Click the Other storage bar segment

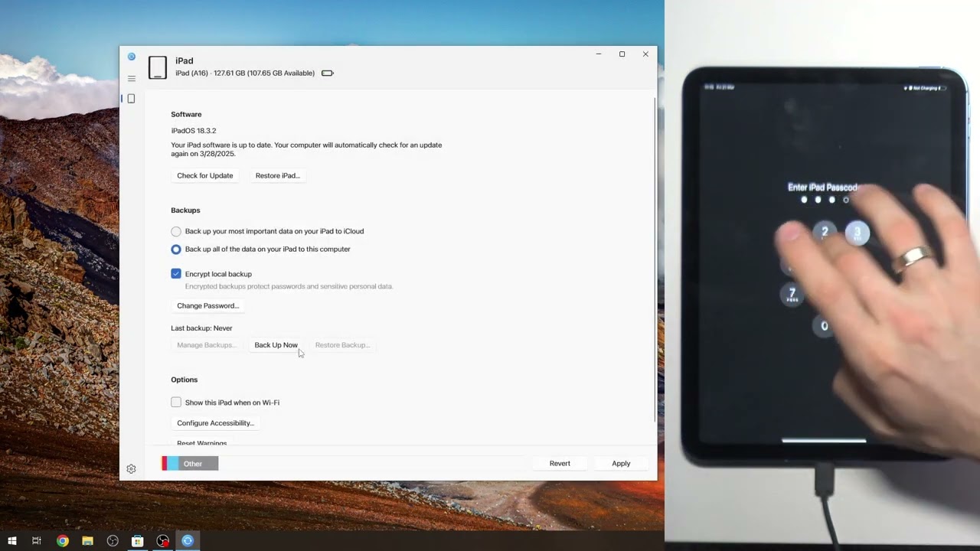point(198,464)
